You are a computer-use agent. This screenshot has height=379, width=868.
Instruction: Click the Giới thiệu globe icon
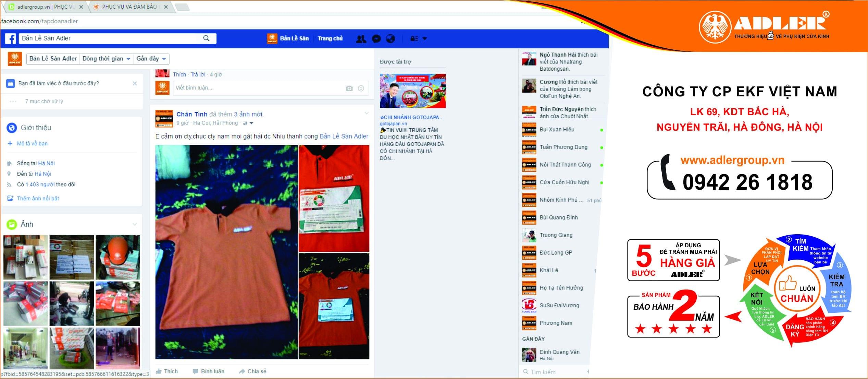click(x=12, y=128)
